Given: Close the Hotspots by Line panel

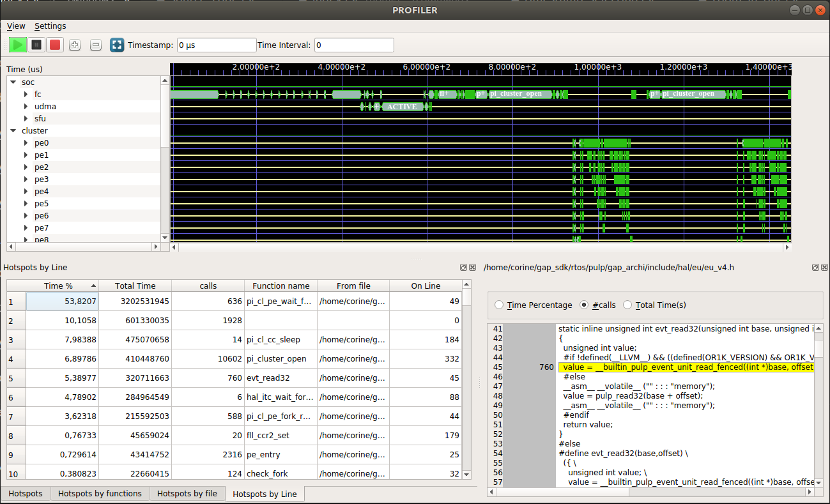Looking at the screenshot, I should coord(472,268).
